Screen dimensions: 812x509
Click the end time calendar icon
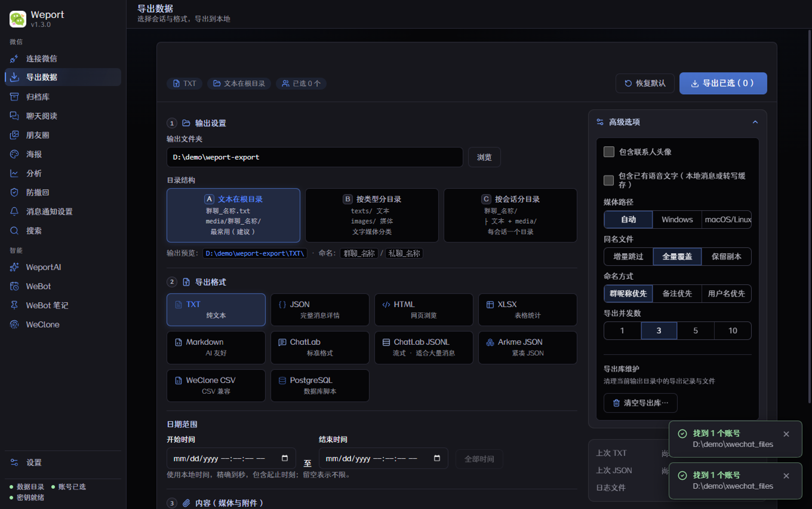[x=437, y=458]
